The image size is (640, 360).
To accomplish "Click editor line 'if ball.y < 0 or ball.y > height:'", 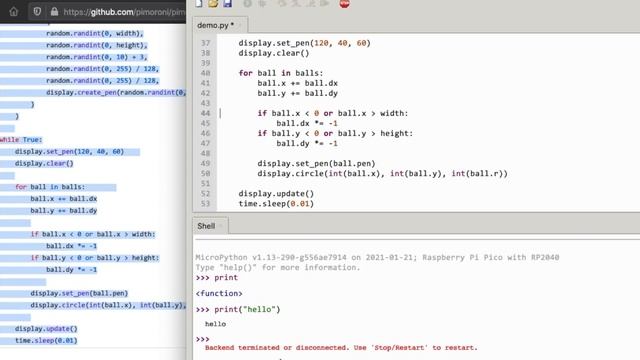I will [x=335, y=133].
